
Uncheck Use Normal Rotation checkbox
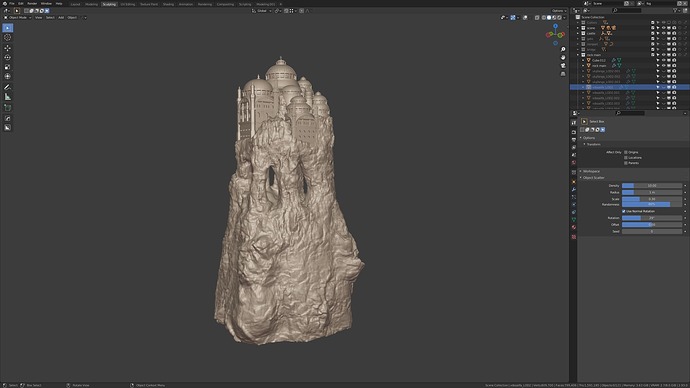(624, 211)
